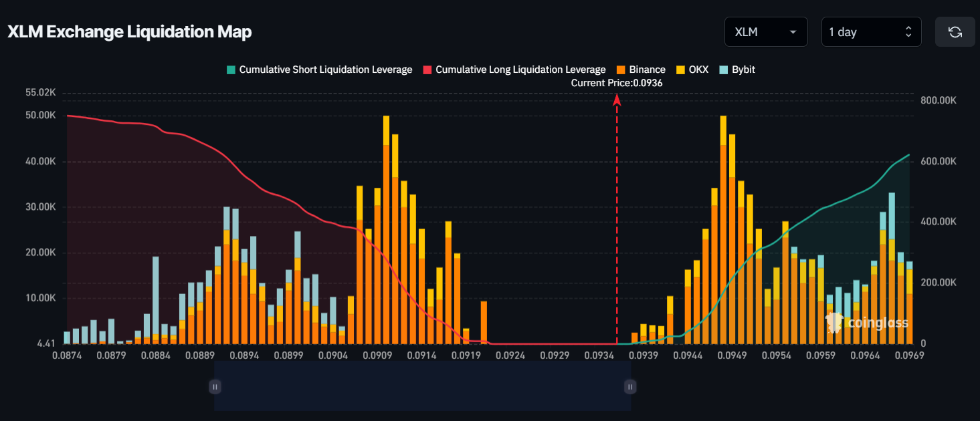The image size is (980, 421).
Task: Click inside the selected zoom range area
Action: coord(421,386)
